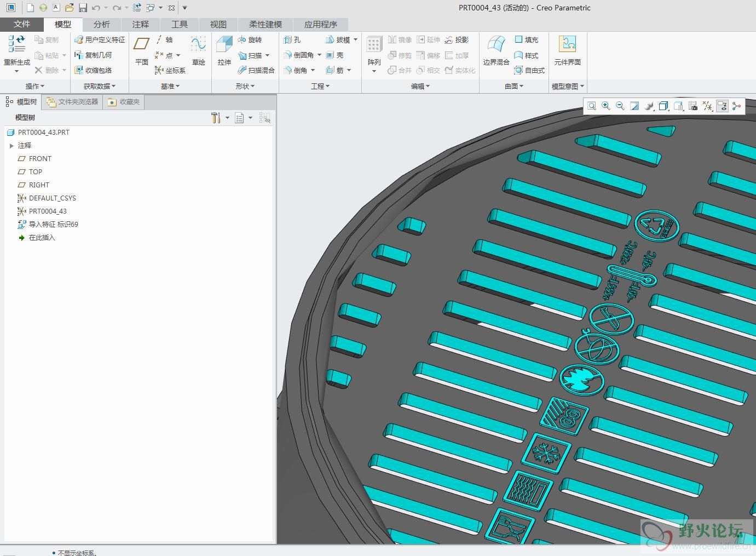Click the Undo arrow icon
The width and height of the screenshot is (756, 556).
point(96,8)
